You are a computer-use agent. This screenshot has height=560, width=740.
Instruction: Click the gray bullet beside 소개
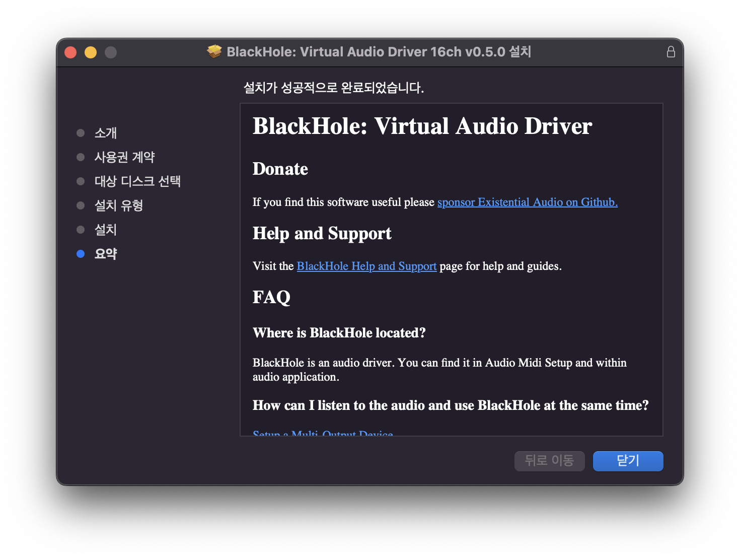(x=81, y=133)
